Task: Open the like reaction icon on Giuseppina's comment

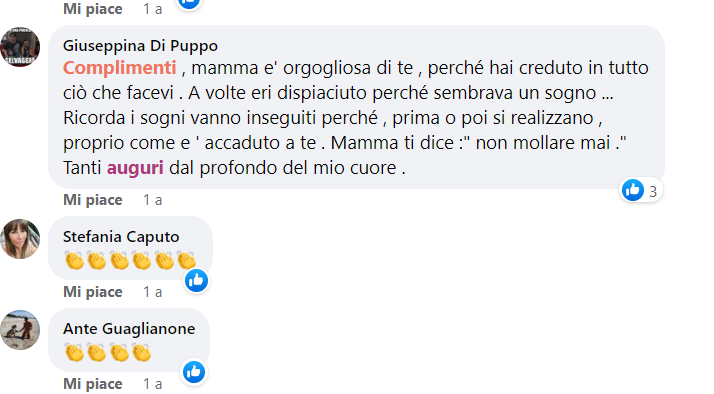Action: pos(633,190)
